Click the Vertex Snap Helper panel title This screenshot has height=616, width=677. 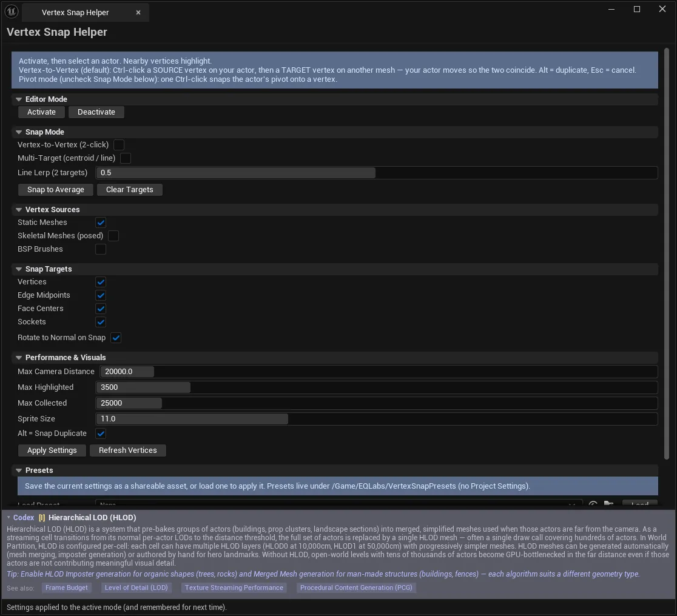pyautogui.click(x=57, y=32)
